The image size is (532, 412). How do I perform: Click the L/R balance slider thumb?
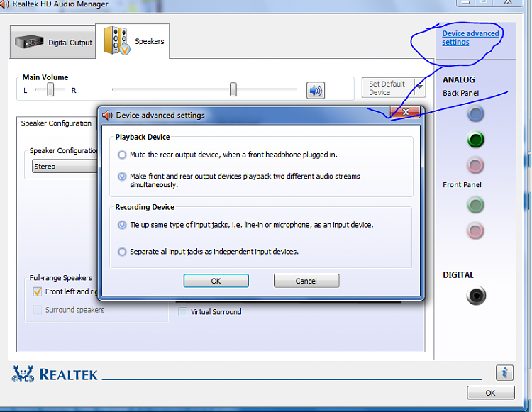(x=50, y=89)
